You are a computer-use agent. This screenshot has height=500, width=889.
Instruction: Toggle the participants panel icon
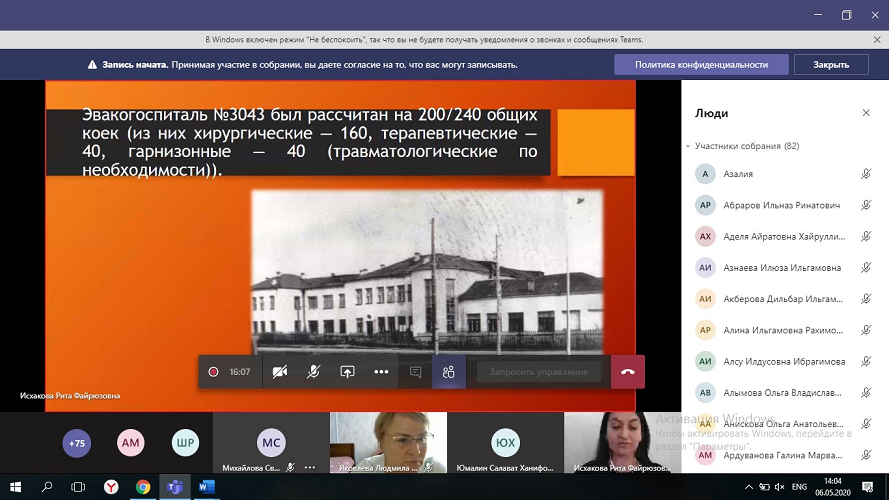point(448,372)
